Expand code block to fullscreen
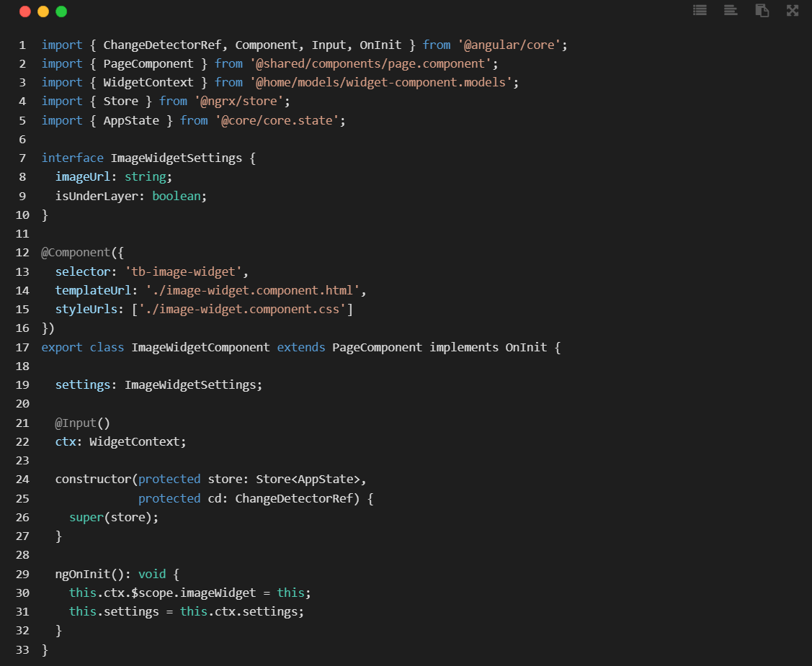Screen dimensions: 812x666 point(793,10)
